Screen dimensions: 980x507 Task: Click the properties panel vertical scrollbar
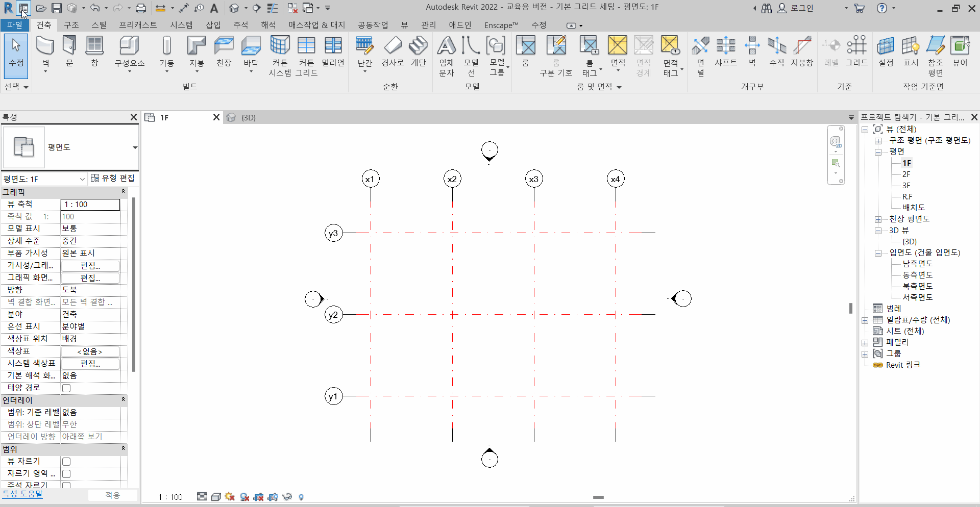pyautogui.click(x=134, y=284)
